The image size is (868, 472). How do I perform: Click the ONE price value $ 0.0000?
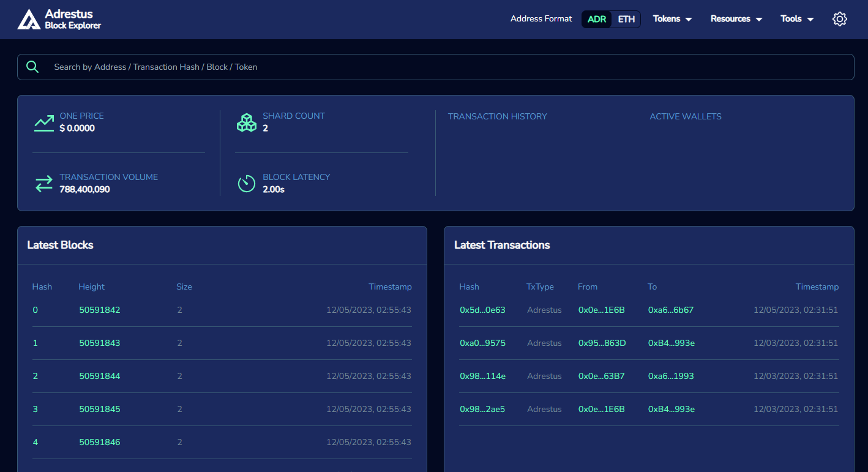(77, 129)
